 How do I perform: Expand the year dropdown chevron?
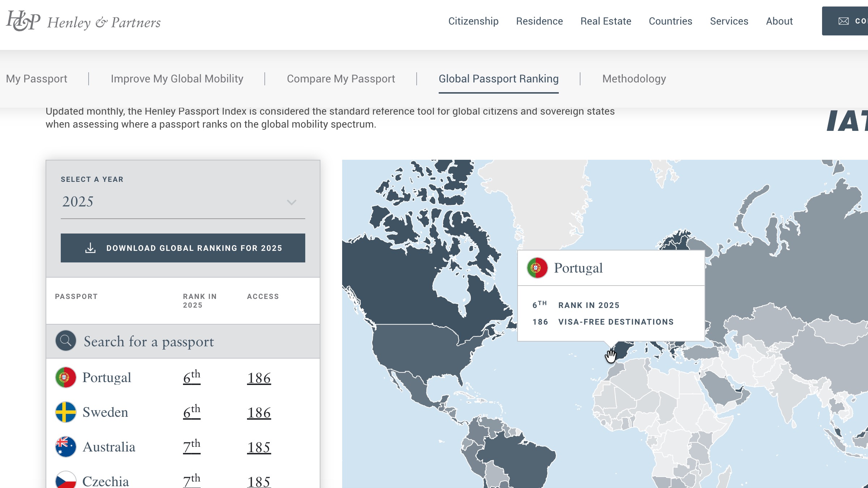point(292,202)
